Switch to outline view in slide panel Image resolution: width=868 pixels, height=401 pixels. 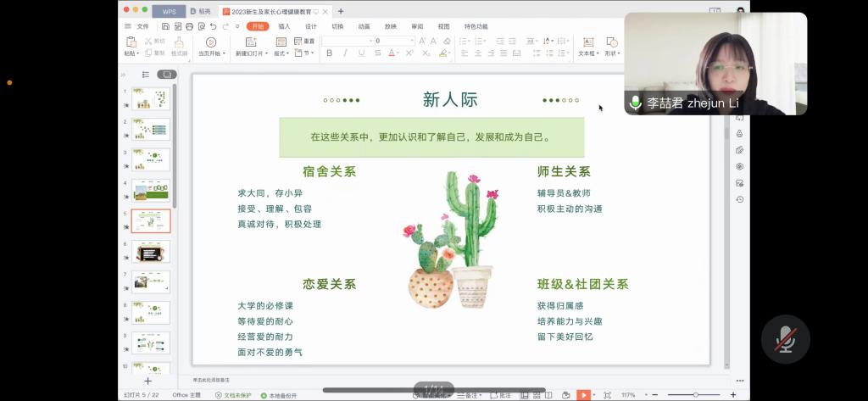click(x=145, y=75)
